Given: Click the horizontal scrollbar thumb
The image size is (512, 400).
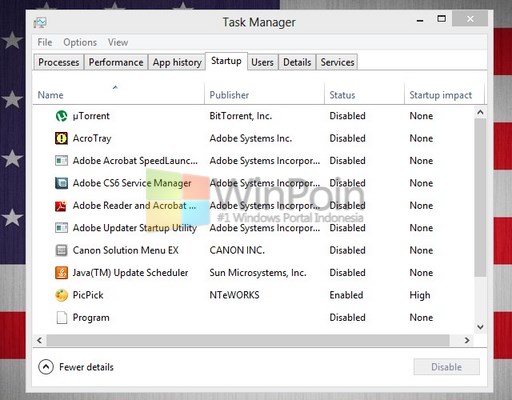Looking at the screenshot, I should [x=248, y=340].
